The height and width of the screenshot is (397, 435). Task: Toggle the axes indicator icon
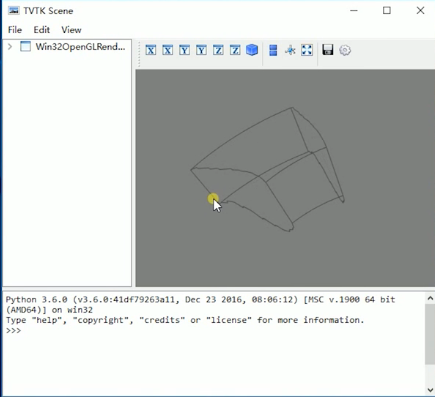[290, 50]
